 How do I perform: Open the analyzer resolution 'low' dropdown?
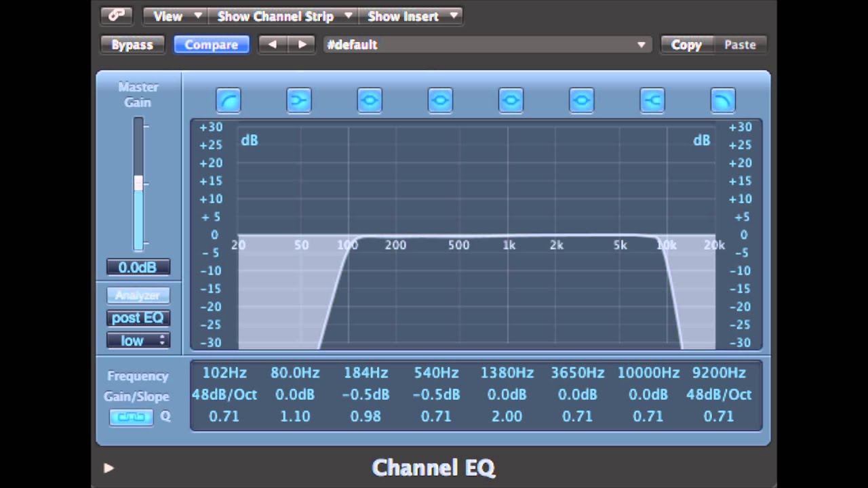(x=138, y=340)
